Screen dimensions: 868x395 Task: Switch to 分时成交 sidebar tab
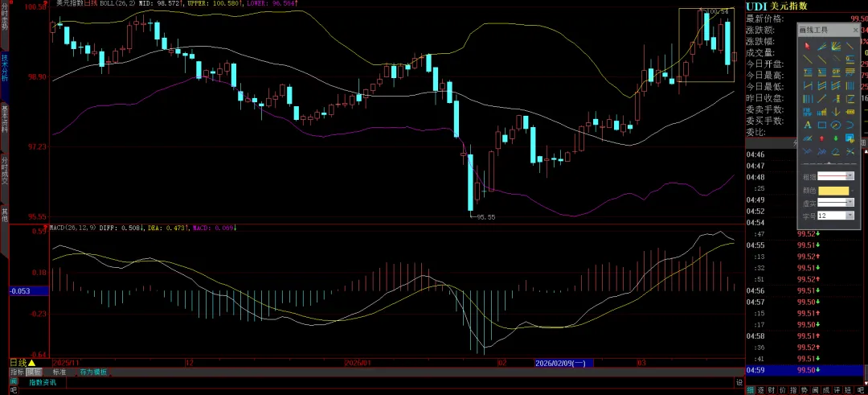[x=5, y=171]
